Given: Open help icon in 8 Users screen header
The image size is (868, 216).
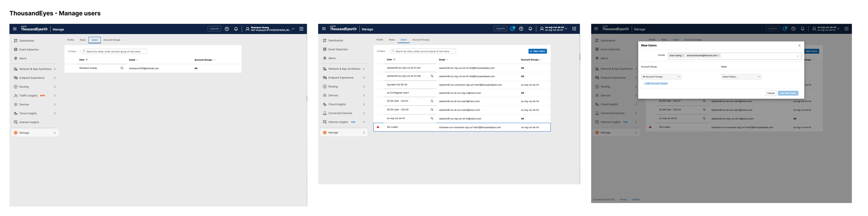Looking at the screenshot, I should pyautogui.click(x=521, y=29).
